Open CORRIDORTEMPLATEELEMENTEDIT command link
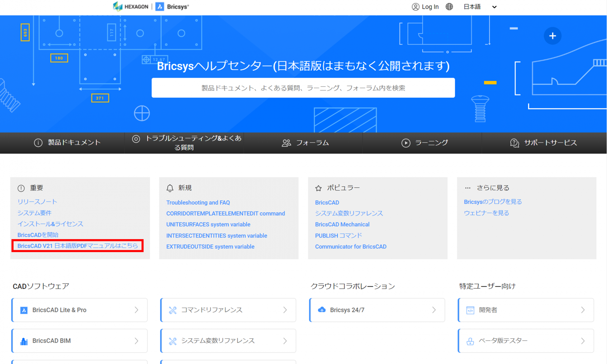This screenshot has height=364, width=607. [226, 214]
